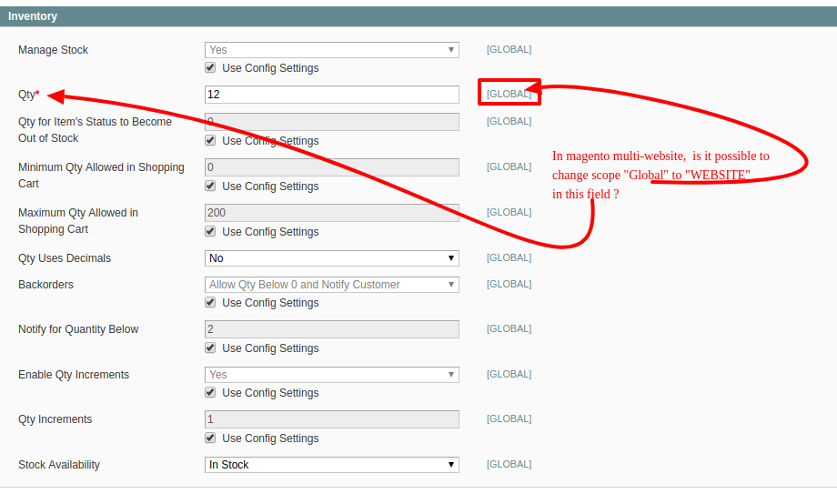
Task: Click the Maximum Qty Allowed field showing 200
Action: click(331, 213)
